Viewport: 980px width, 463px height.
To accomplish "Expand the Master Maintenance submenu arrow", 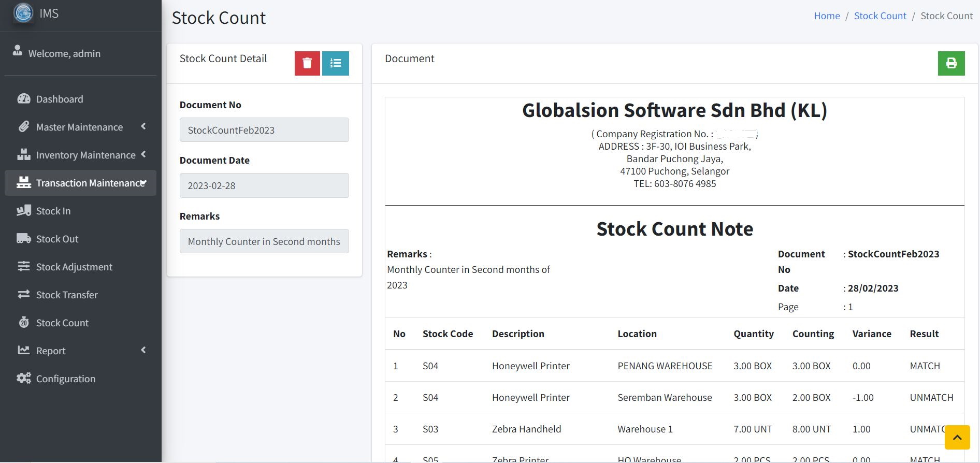I will click(x=143, y=126).
